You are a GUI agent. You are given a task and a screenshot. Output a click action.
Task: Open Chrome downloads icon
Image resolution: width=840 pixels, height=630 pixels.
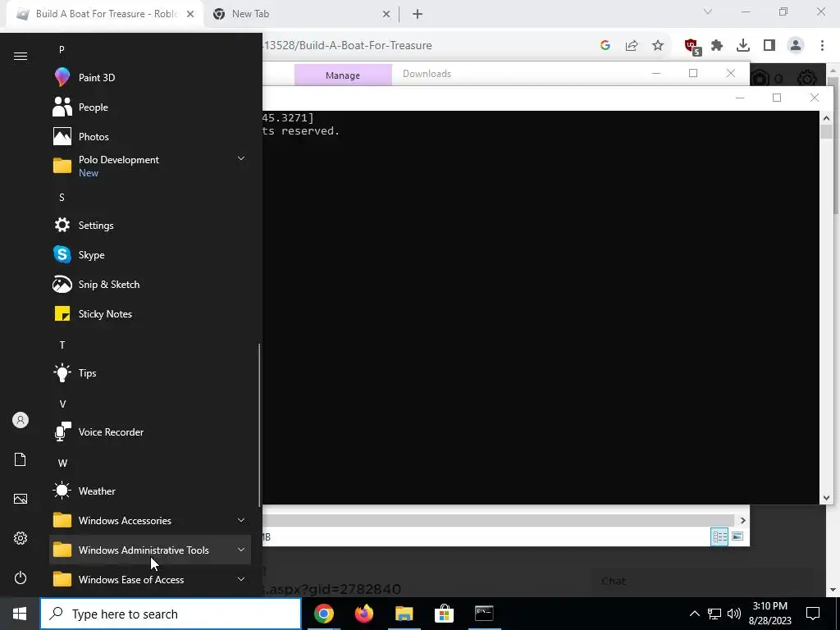(743, 46)
